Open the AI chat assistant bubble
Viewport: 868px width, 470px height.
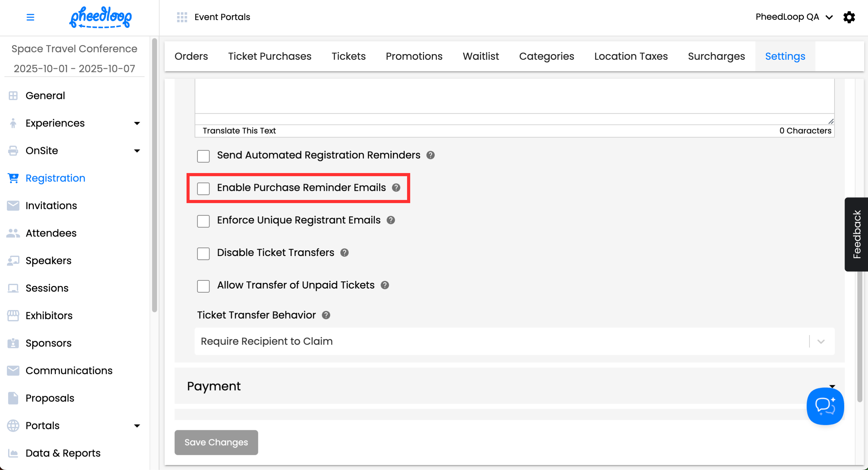tap(825, 406)
